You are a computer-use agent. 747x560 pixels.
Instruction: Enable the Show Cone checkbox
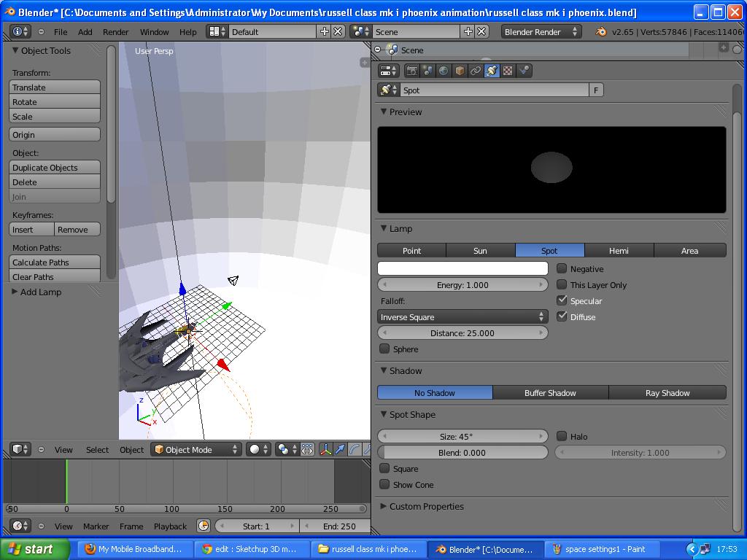pyautogui.click(x=384, y=484)
